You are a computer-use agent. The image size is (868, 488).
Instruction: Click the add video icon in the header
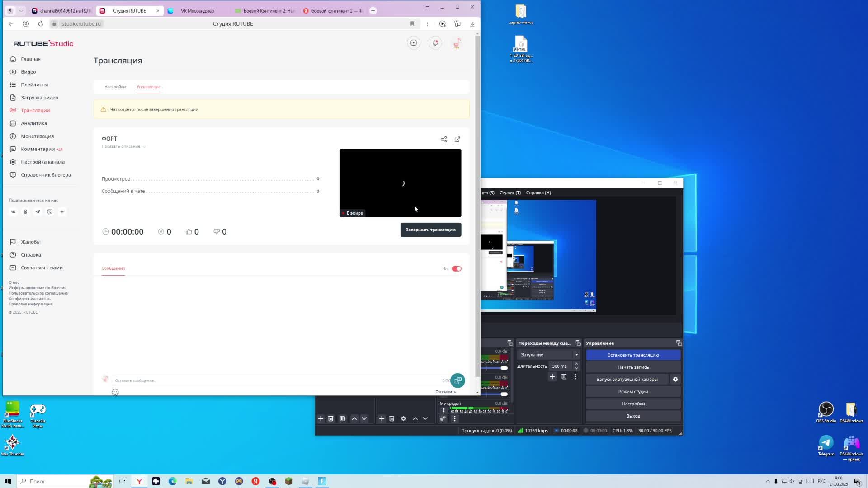(x=413, y=43)
